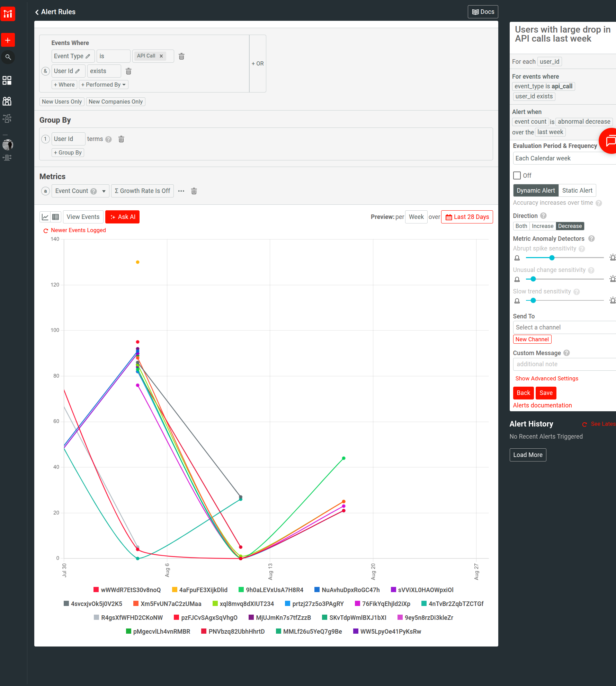The width and height of the screenshot is (616, 686).
Task: Uncheck the Off checkbox under Evaluation Period
Action: point(517,175)
